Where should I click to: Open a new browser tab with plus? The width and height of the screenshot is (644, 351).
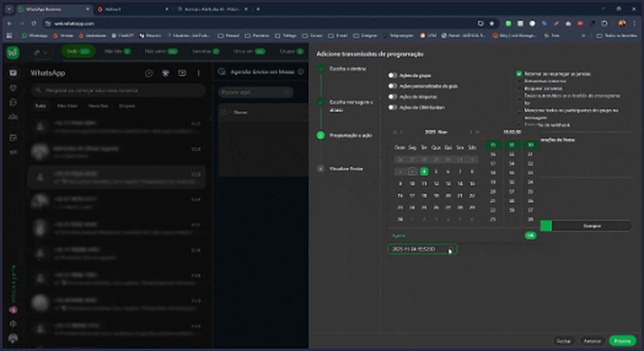pyautogui.click(x=258, y=9)
